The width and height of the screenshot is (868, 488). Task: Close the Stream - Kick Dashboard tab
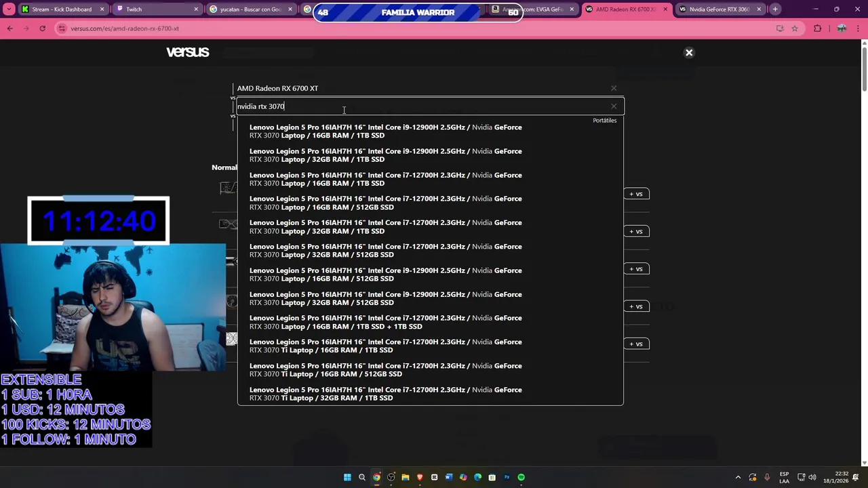click(x=102, y=9)
